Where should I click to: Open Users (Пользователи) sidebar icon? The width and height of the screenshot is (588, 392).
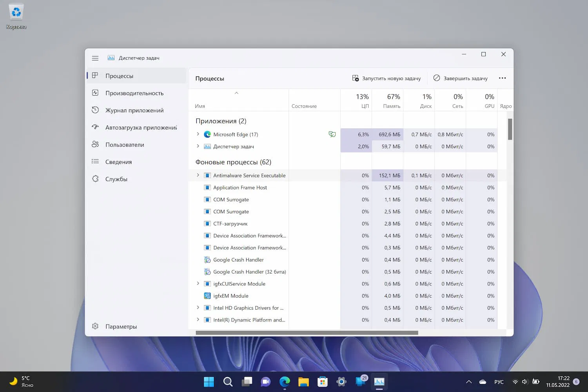pos(95,144)
